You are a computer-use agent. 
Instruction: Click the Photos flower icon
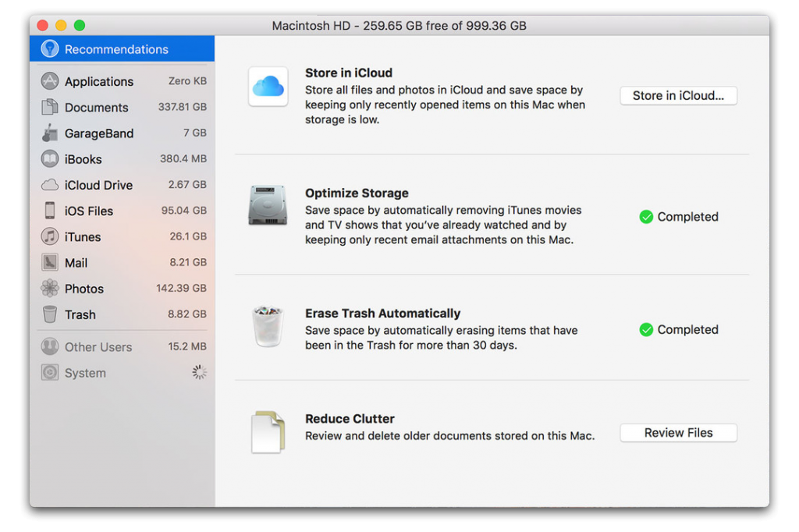[49, 289]
